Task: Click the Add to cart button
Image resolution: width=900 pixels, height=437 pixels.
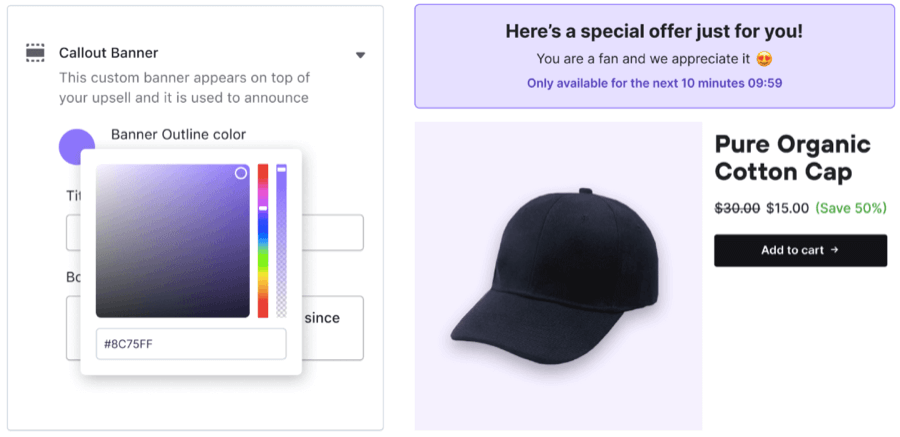Action: point(800,250)
